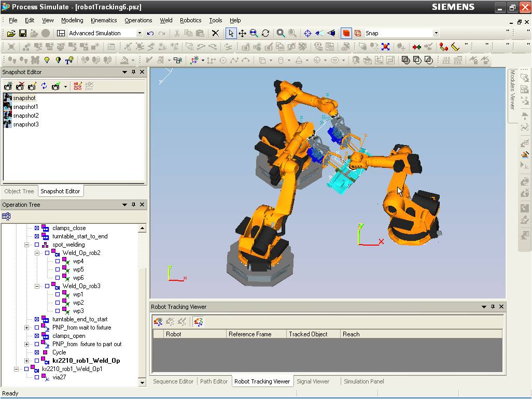Check the Weld_Op_rob2 box
Viewport: 532px width, 399px height.
click(47, 253)
